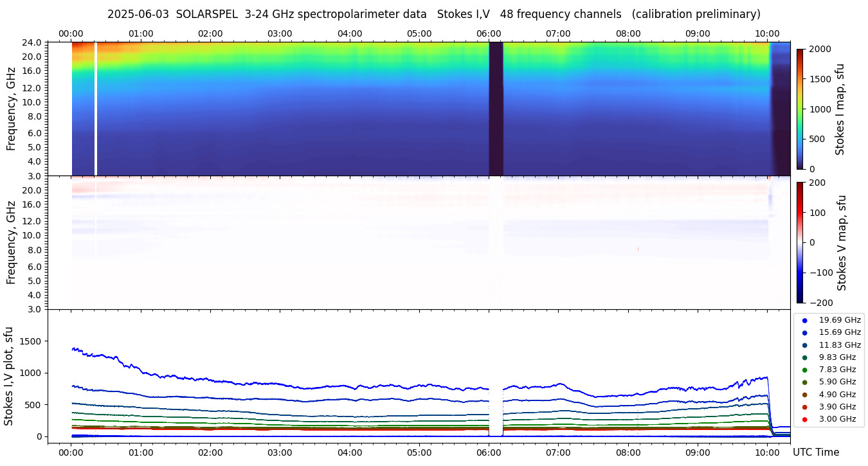Click the Stokes V map, sfu colorbar label
Viewport: 868px width, 466px height.
coord(842,242)
